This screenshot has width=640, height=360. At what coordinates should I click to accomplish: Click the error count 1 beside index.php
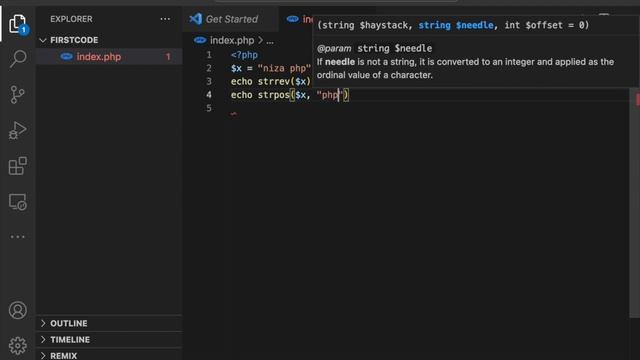[x=168, y=57]
